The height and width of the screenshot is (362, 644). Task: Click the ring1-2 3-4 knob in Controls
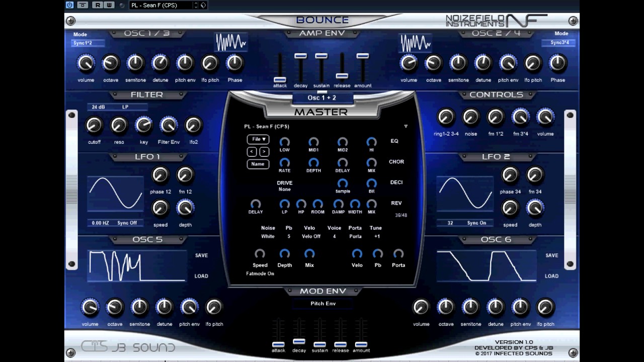(446, 117)
